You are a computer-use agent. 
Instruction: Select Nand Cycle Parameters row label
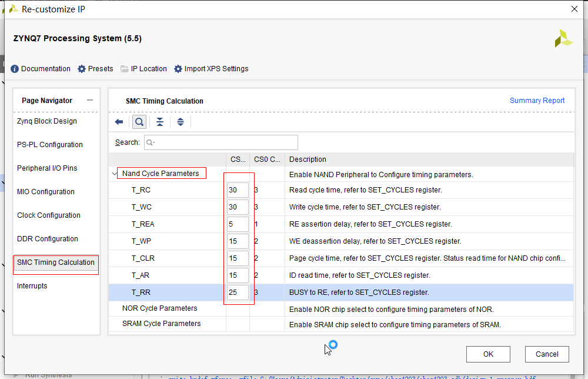point(161,174)
